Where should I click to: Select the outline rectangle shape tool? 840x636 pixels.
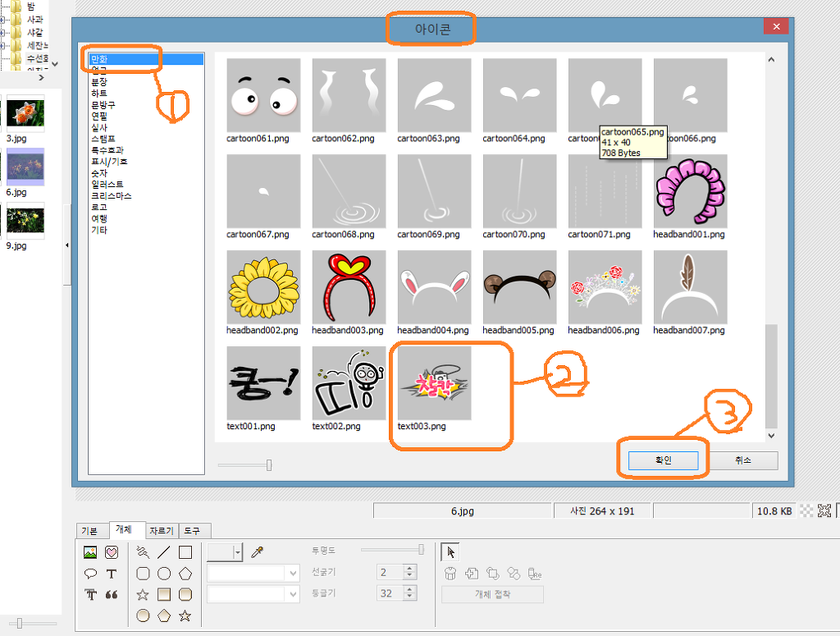[x=185, y=551]
